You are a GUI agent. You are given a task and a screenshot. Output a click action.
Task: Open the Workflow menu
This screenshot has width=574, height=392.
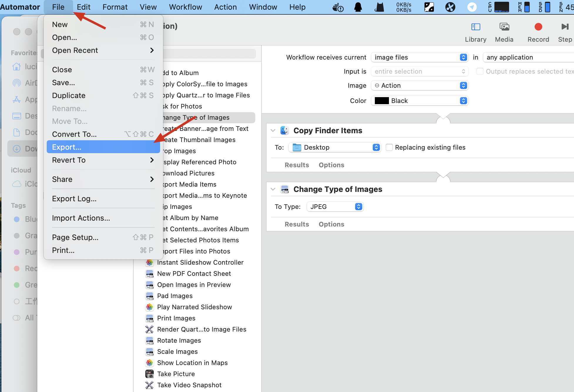point(185,7)
